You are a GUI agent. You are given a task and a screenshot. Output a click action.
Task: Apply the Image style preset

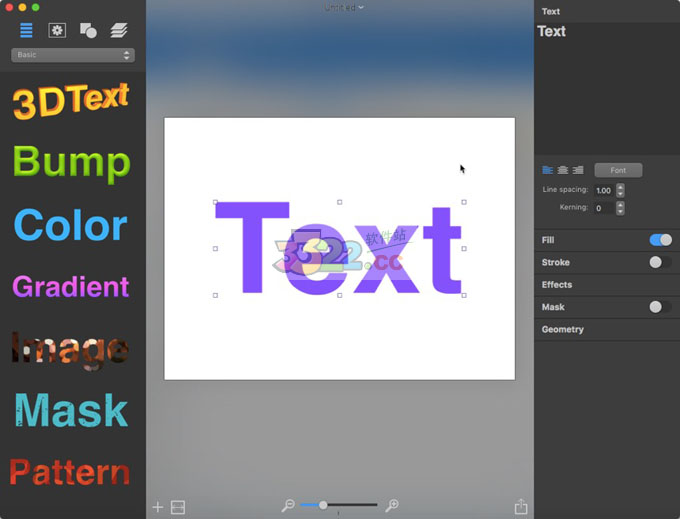click(70, 350)
